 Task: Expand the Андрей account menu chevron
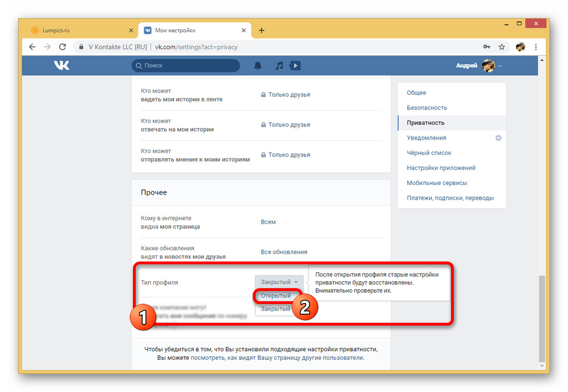coord(500,66)
